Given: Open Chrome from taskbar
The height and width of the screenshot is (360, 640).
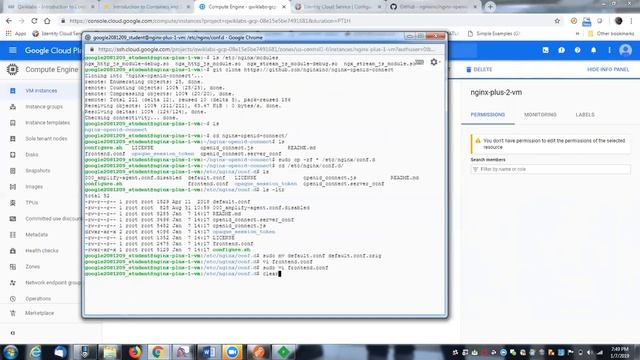Looking at the screenshot, I should 158,352.
